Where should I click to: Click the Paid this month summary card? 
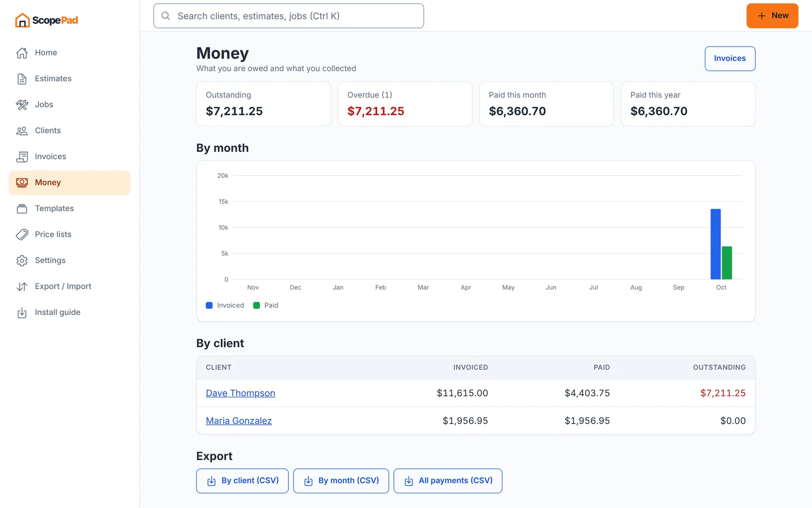pyautogui.click(x=547, y=104)
